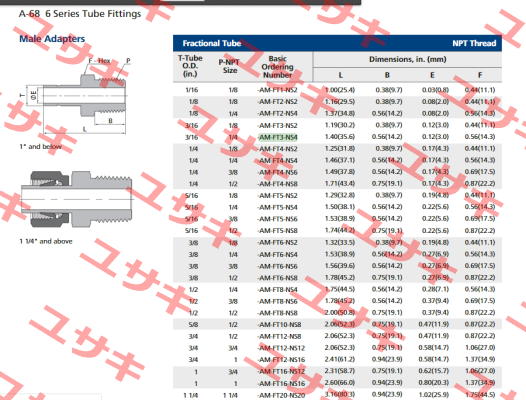Click the 1 1/4" and above caption

[x=46, y=241]
